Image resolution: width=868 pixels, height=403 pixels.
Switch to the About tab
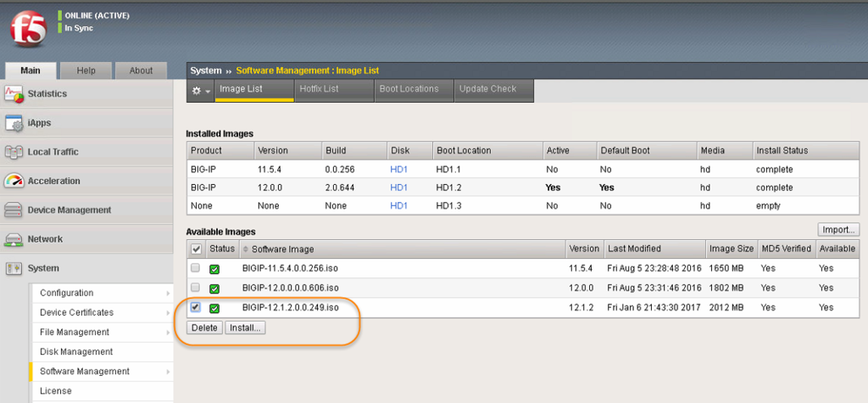[141, 70]
